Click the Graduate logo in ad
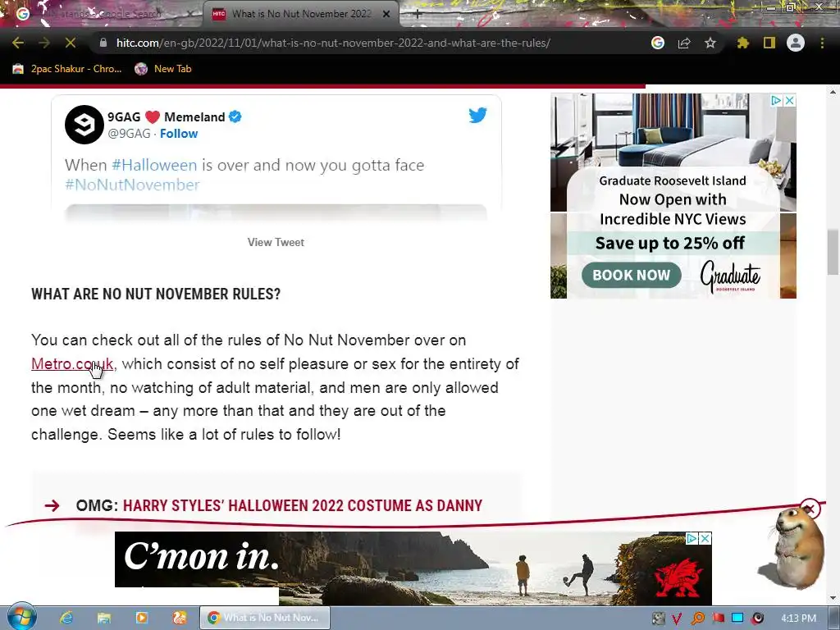 coord(730,276)
